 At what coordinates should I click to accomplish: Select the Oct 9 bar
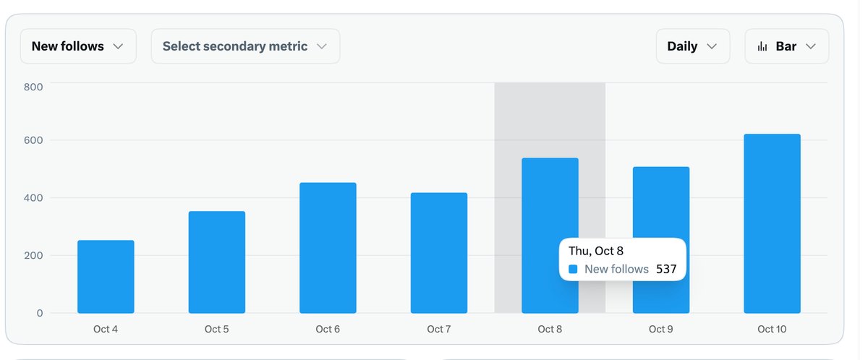click(661, 240)
